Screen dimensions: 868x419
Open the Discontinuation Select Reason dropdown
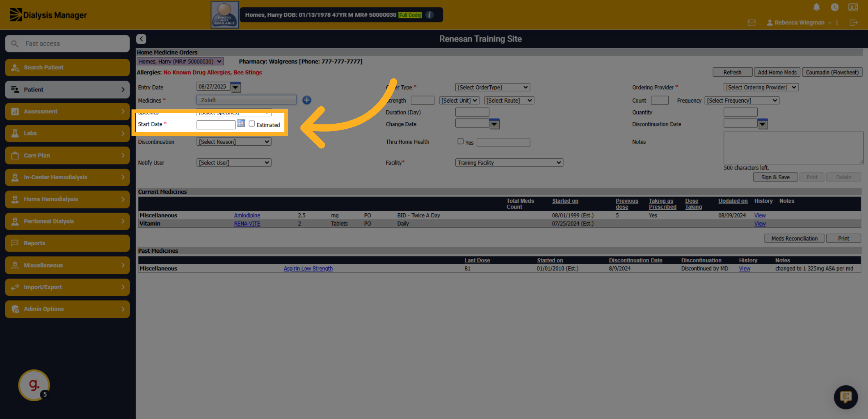point(234,142)
